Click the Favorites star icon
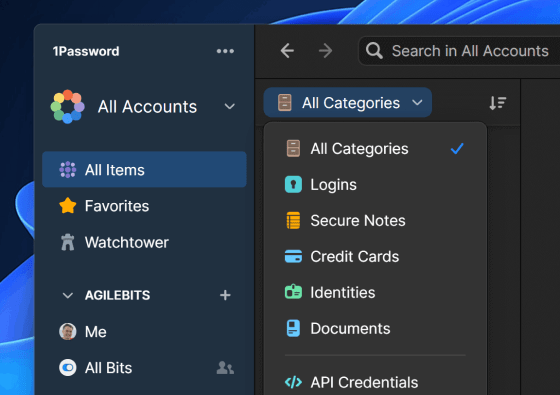This screenshot has height=395, width=560. click(68, 206)
